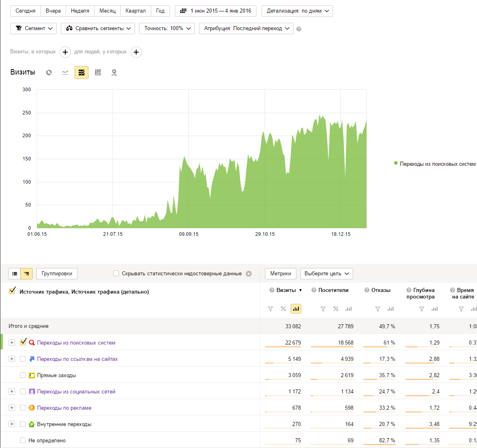Click the 'Группировки' button
The height and width of the screenshot is (448, 477).
click(x=57, y=274)
